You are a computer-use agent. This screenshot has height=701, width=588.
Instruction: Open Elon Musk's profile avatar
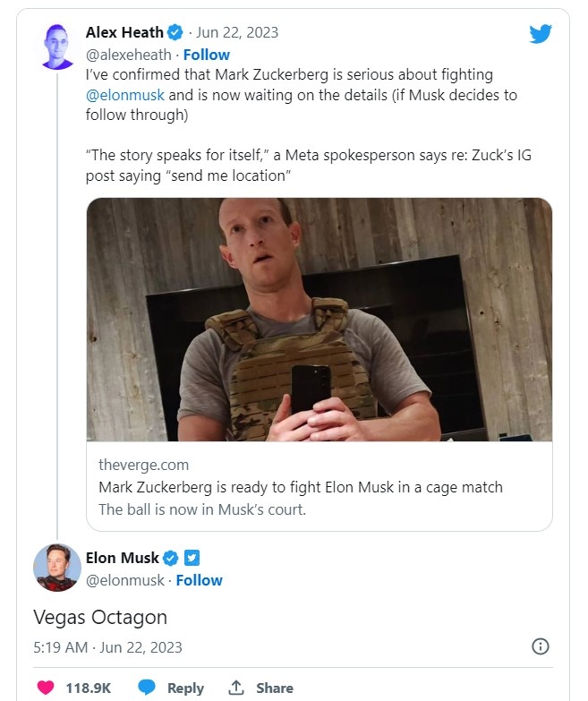57,568
